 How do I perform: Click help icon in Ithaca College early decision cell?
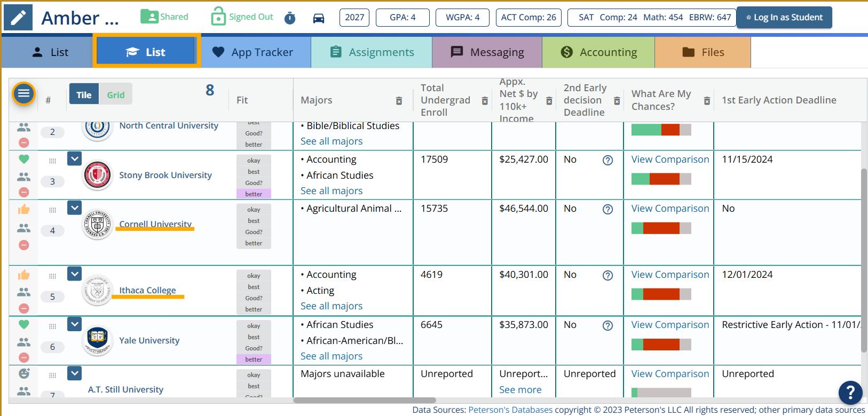coord(607,275)
